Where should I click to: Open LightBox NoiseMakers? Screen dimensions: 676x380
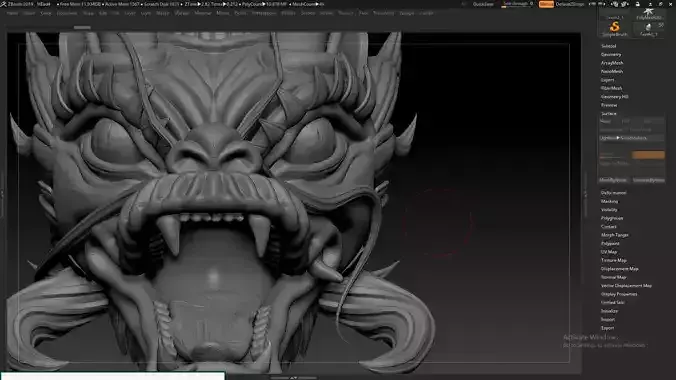pos(632,138)
